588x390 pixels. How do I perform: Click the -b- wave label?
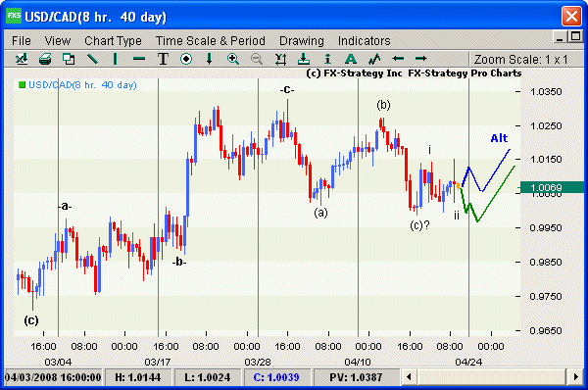[x=179, y=262]
